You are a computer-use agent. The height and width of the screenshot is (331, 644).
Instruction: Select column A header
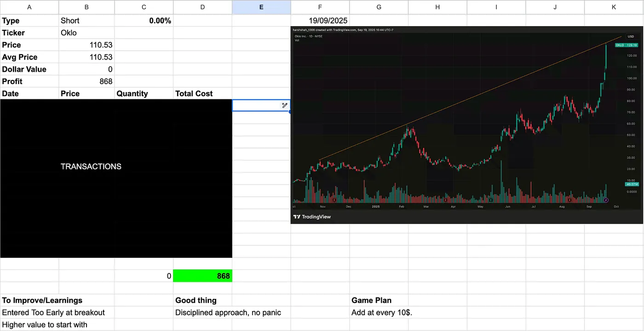tap(29, 7)
